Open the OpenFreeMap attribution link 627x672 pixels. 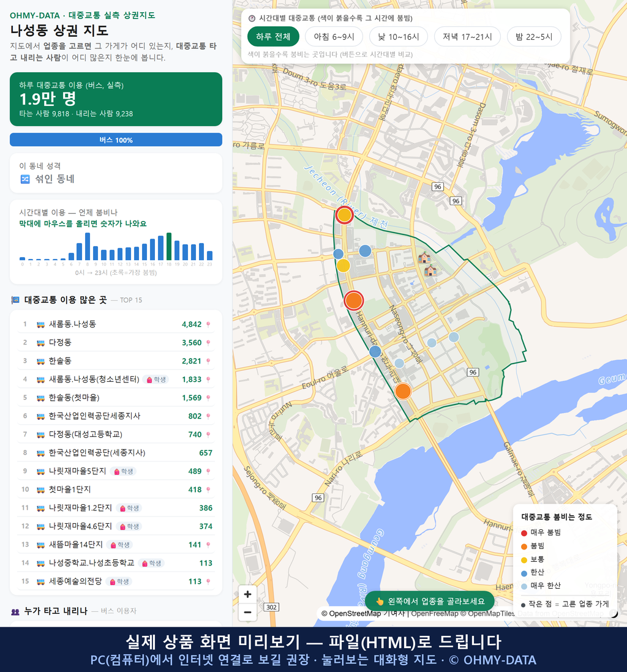click(435, 614)
